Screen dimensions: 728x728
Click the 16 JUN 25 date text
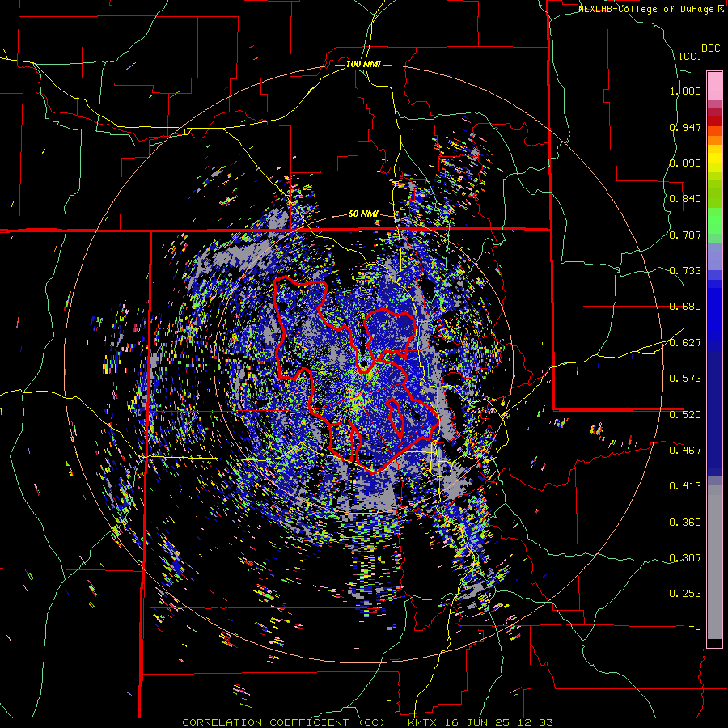(478, 722)
